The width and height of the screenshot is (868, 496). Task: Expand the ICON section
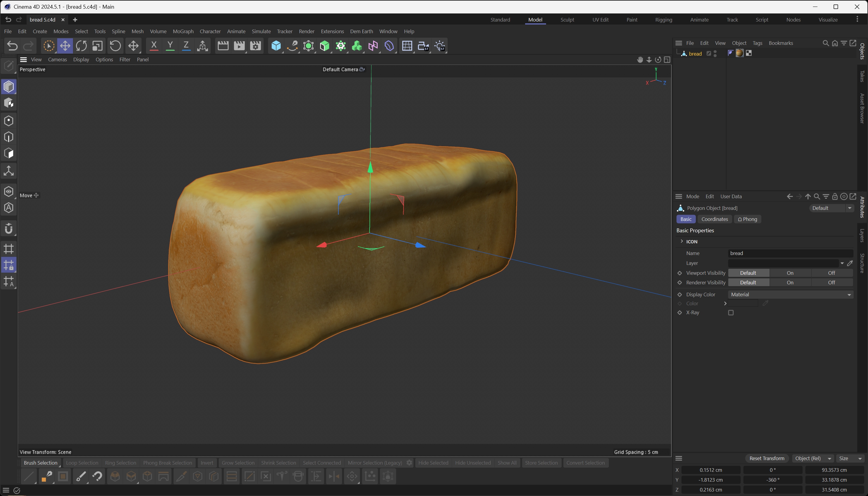[682, 241]
